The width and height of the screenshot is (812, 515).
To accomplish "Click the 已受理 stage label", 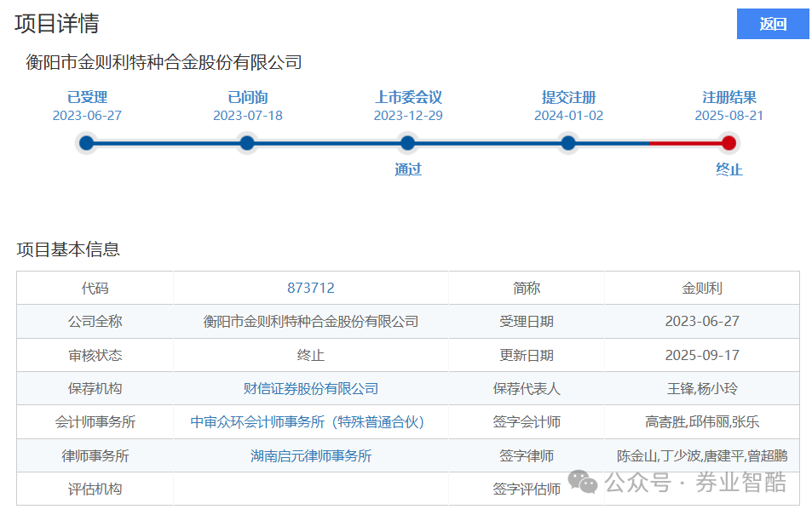I will point(87,97).
